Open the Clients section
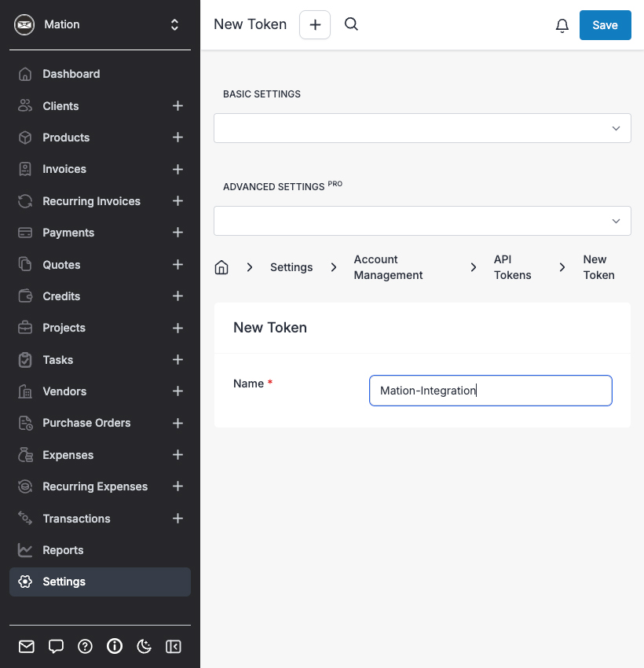 point(60,106)
